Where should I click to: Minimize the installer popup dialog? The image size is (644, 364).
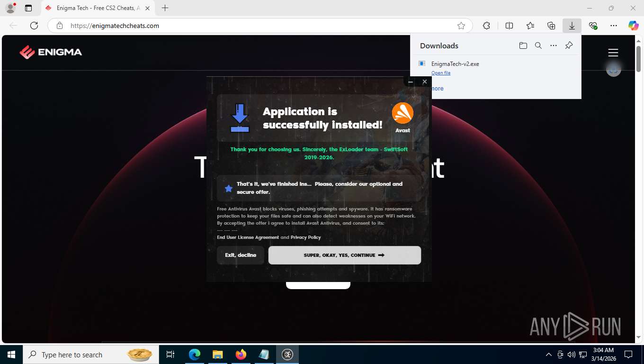tap(411, 82)
